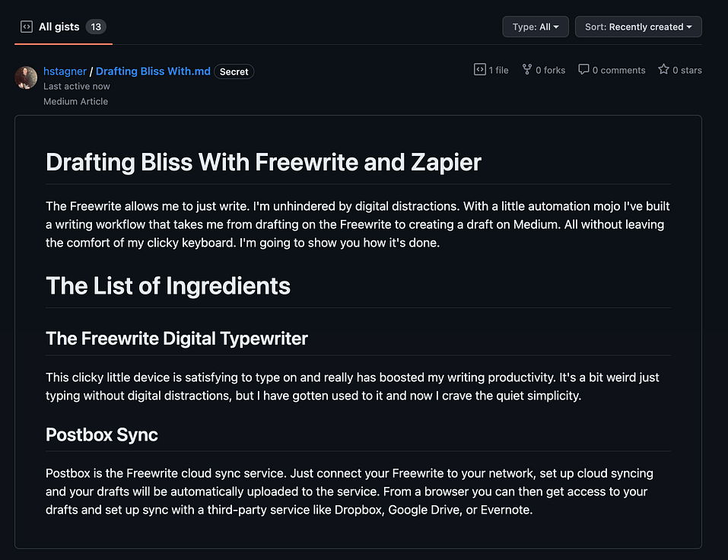Screen dimensions: 728x560
Task: Click the star icon next to 0 stars
Action: 663,70
